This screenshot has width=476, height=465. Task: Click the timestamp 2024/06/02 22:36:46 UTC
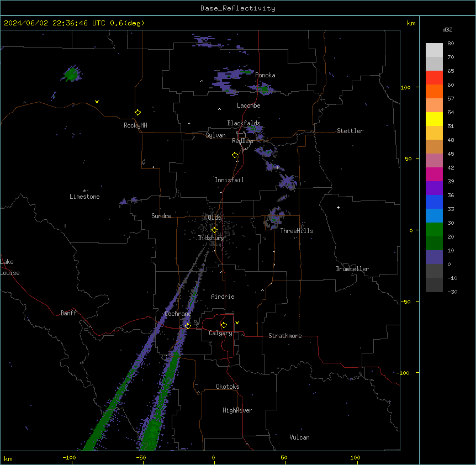pyautogui.click(x=55, y=23)
